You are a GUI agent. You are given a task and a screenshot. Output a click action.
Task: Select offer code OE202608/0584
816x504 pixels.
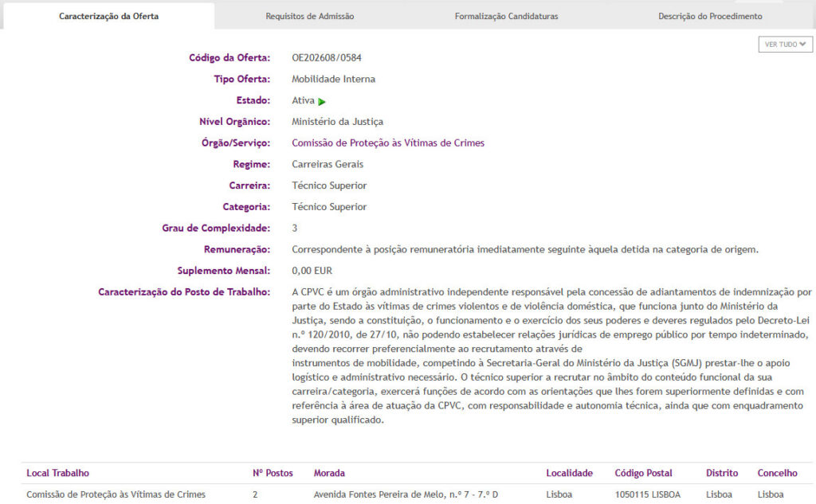coord(326,58)
